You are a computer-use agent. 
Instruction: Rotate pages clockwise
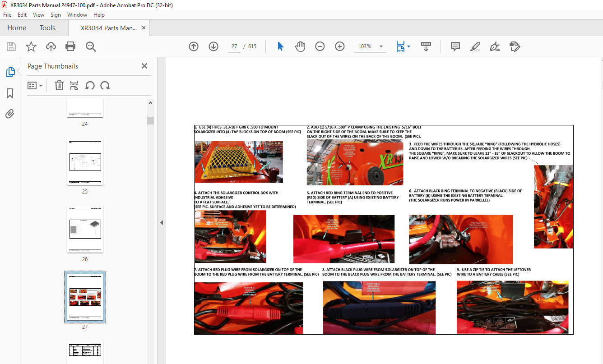(105, 85)
